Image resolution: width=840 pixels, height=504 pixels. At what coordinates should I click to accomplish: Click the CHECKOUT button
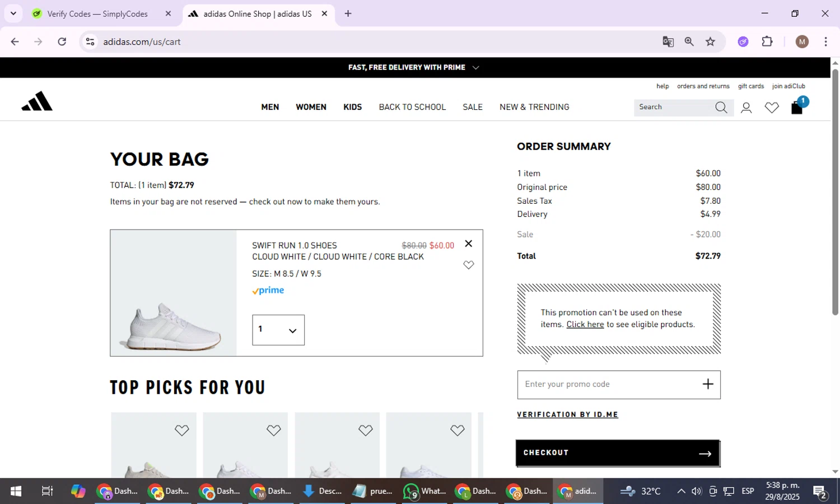point(618,453)
